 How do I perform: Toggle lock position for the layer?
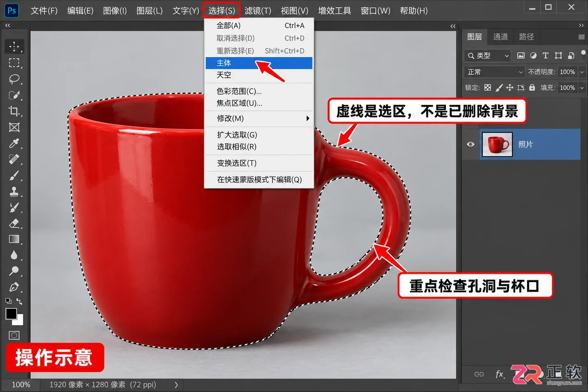coord(510,87)
